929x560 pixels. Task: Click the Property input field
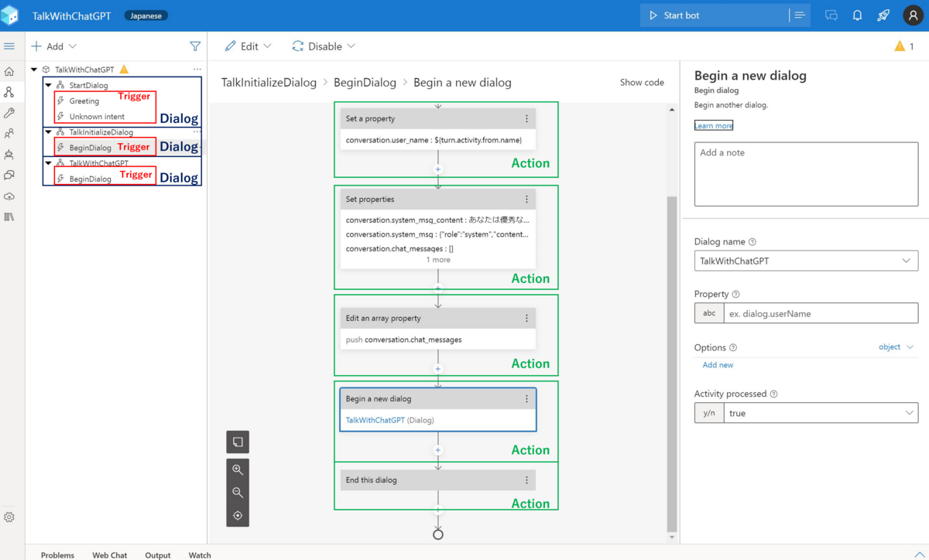pos(821,313)
